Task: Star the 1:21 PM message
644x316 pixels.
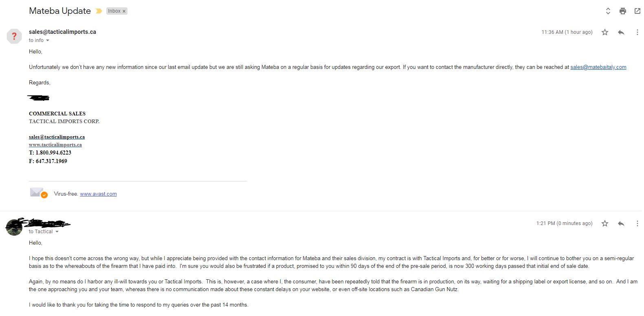Action: tap(605, 223)
